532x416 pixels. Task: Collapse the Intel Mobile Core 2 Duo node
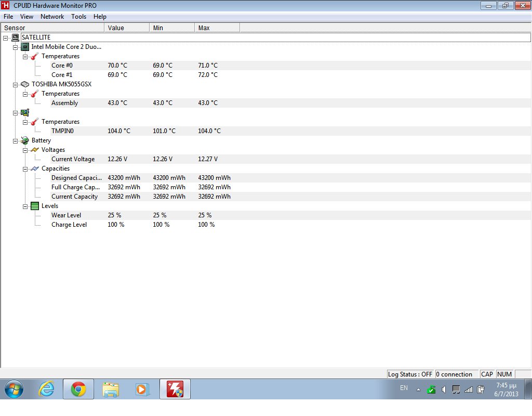[x=15, y=47]
